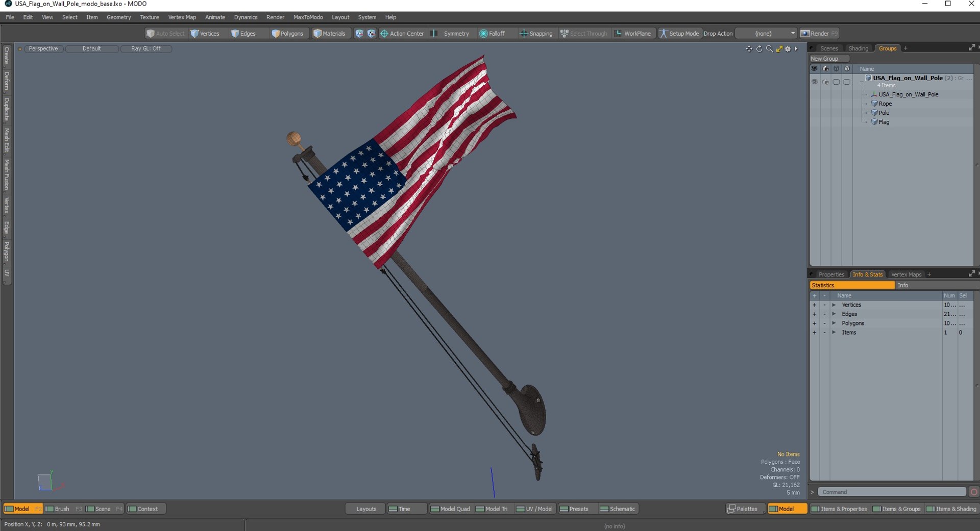Toggle Auto Select in toolbar

[x=165, y=34]
